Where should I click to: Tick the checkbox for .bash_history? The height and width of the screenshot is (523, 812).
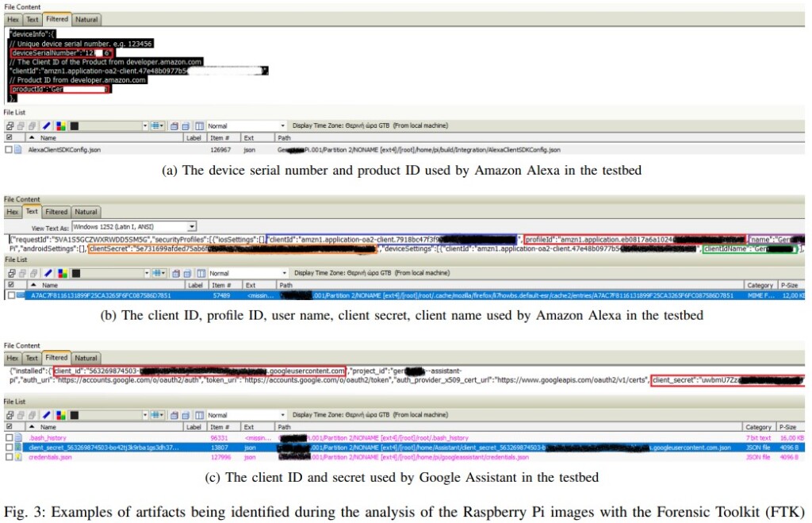[8, 438]
